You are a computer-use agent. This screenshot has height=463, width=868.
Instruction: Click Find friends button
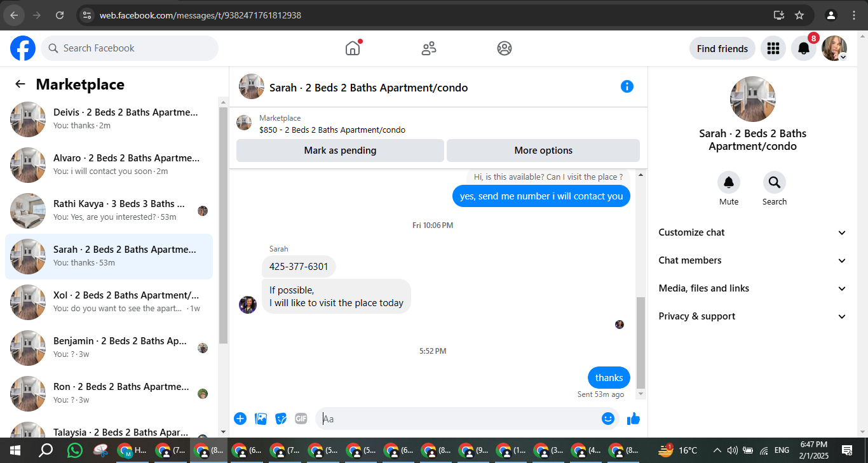(722, 48)
